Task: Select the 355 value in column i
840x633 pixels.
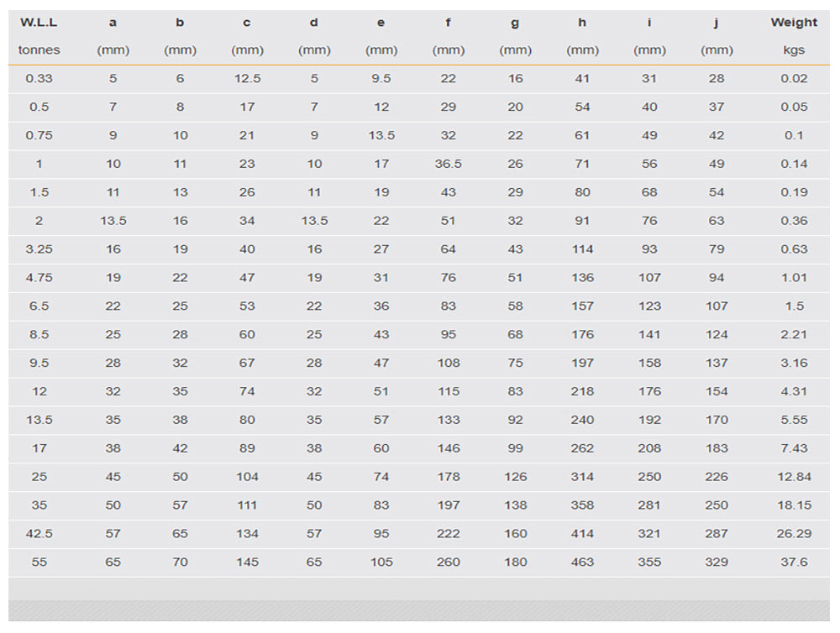Action: 649,562
